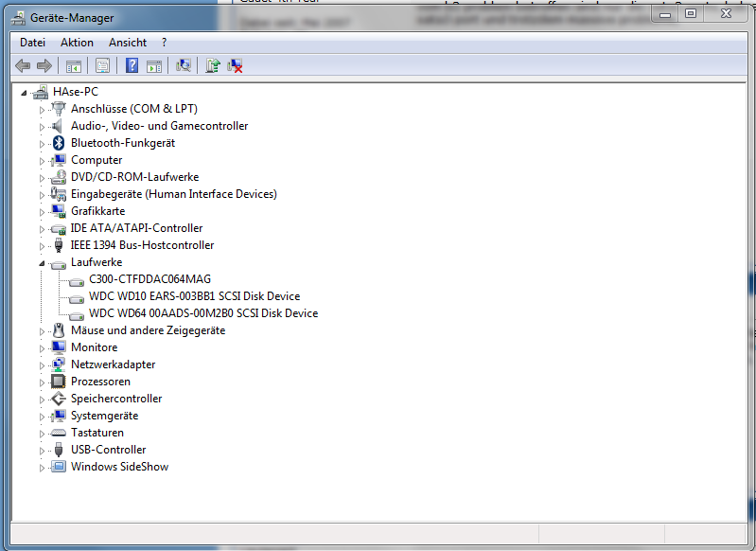Screen dimensions: 756x551
Task: Expand the Bluetooth-Funkgerät node
Action: click(x=42, y=144)
